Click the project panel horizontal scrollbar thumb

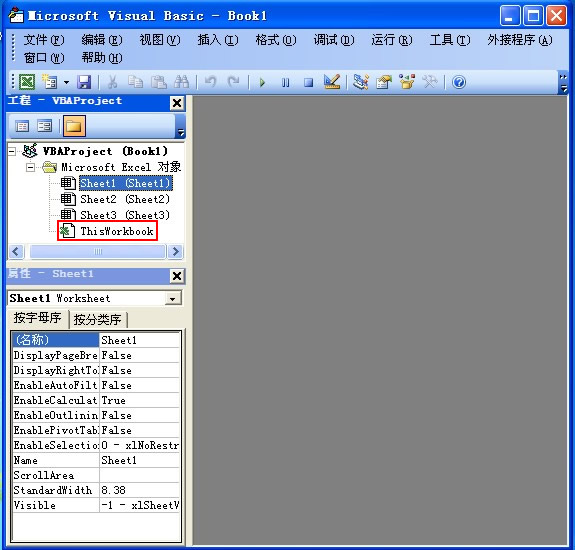pos(98,252)
